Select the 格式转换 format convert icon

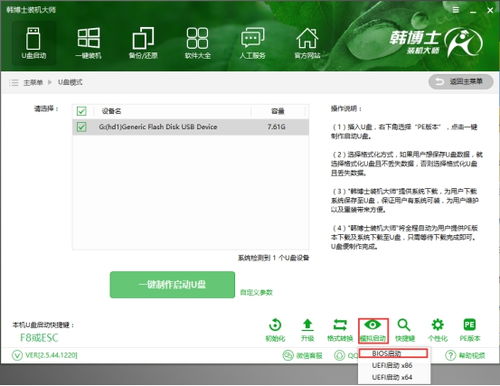click(340, 330)
